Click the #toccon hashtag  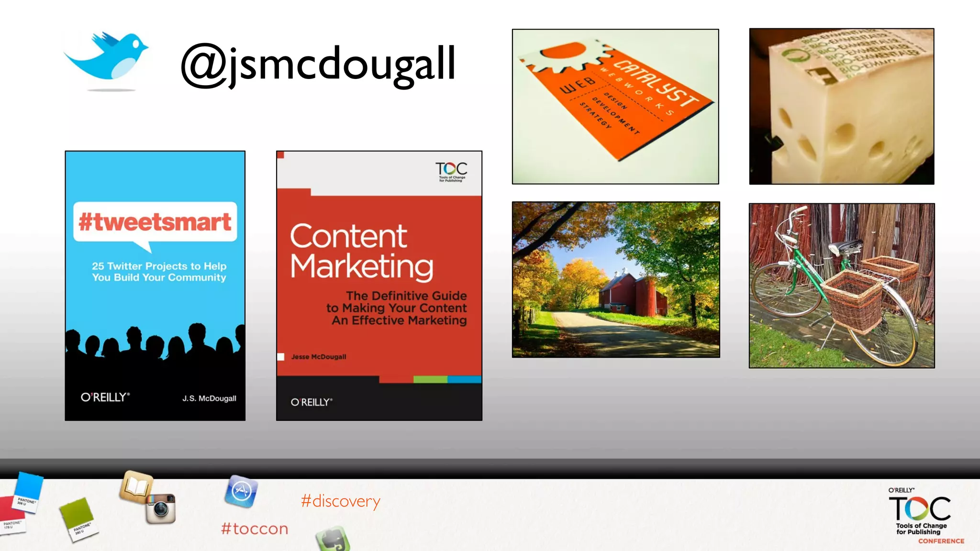pos(255,529)
